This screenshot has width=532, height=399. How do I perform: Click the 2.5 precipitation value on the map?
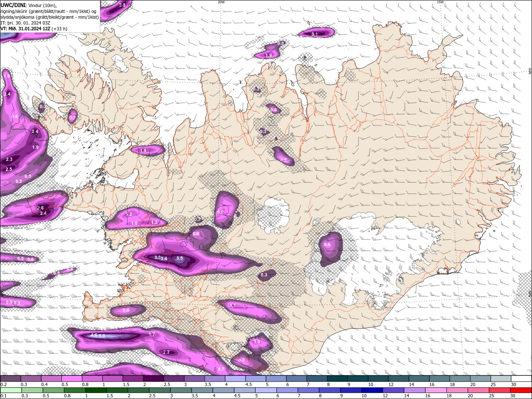[9, 169]
